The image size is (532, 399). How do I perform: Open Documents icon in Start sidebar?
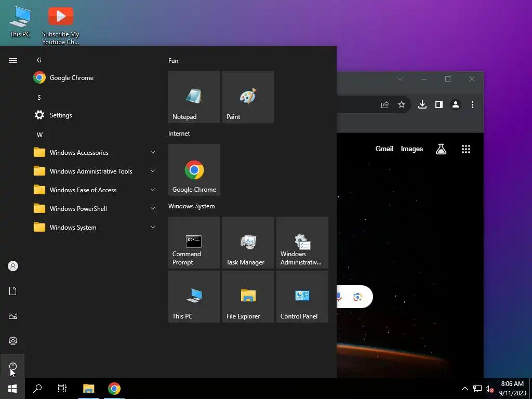pyautogui.click(x=12, y=291)
